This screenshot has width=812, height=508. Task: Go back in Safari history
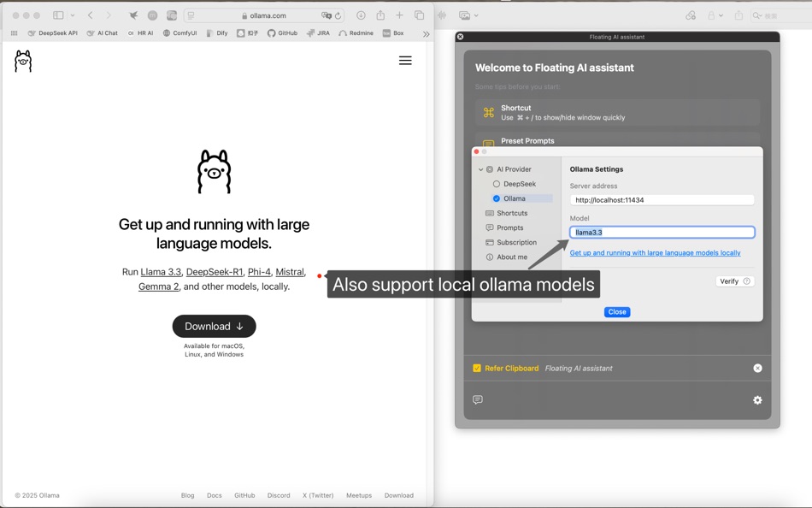(90, 15)
